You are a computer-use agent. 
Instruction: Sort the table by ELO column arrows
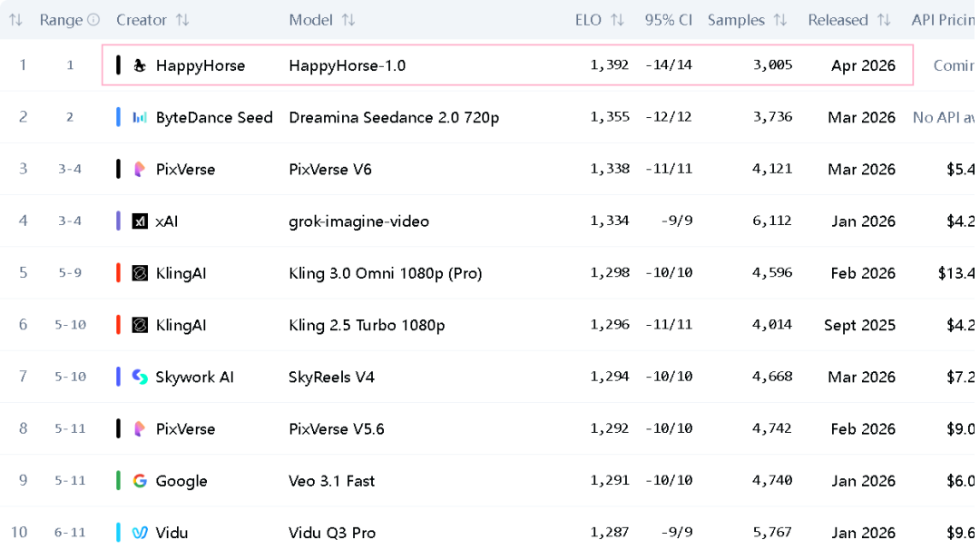pyautogui.click(x=618, y=20)
